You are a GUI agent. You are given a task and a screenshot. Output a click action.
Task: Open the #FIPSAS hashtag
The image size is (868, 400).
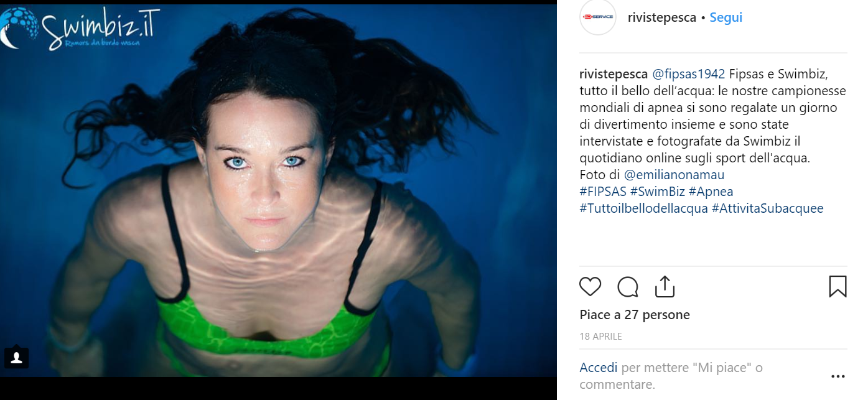[x=603, y=192]
